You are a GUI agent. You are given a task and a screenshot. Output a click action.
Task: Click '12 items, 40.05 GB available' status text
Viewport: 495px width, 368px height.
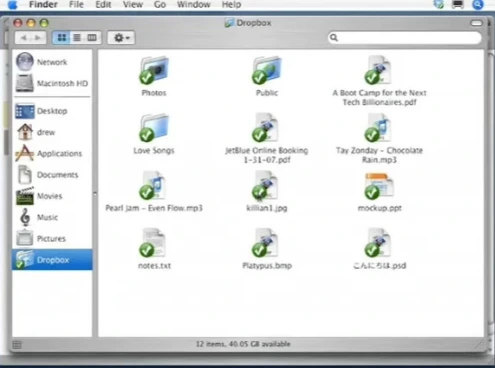coord(243,344)
